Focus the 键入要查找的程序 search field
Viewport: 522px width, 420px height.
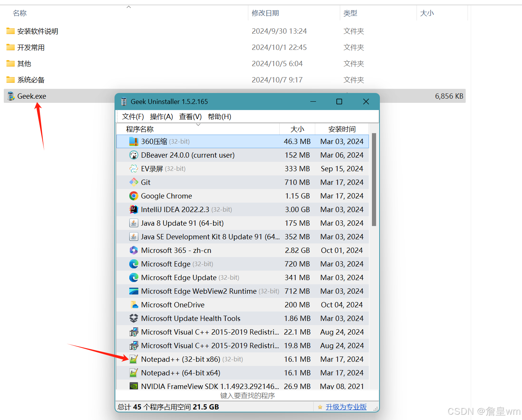247,396
